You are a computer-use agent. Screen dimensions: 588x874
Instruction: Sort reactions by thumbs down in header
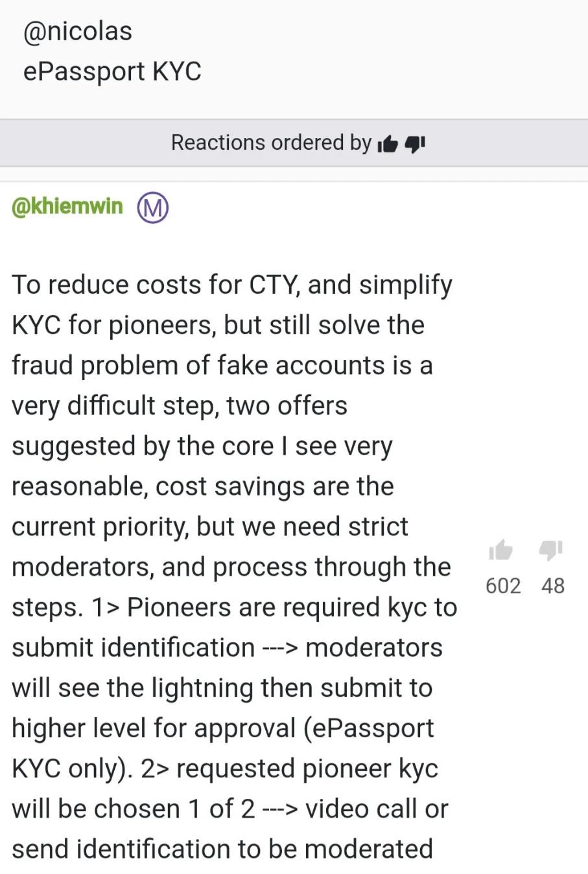(x=415, y=143)
